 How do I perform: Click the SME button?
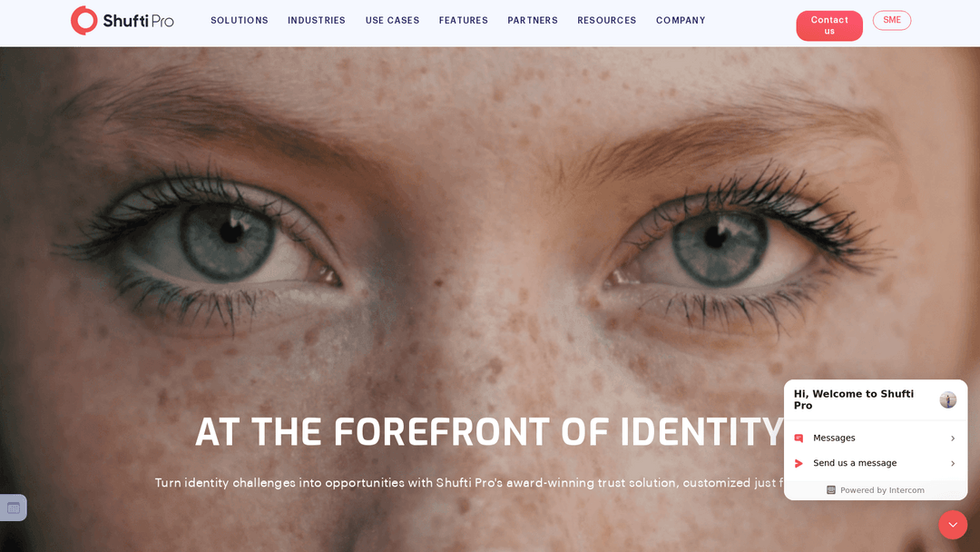coord(892,20)
